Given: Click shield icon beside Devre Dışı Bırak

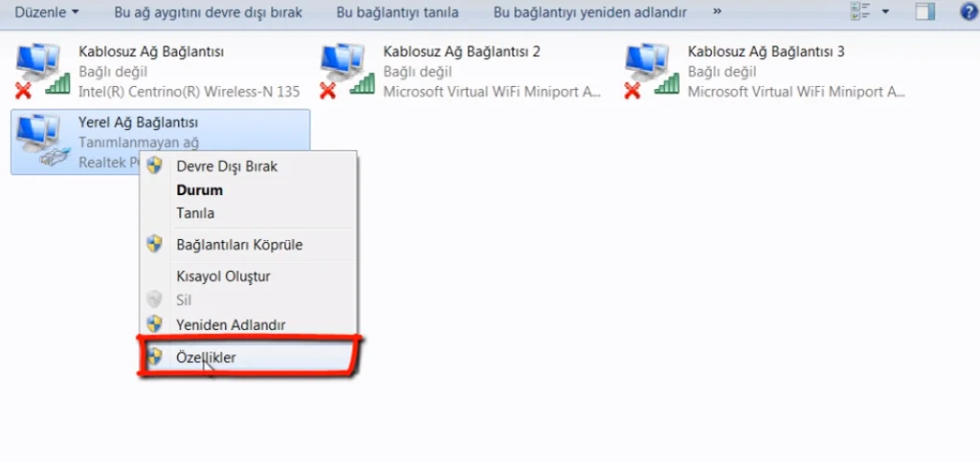Looking at the screenshot, I should (154, 165).
